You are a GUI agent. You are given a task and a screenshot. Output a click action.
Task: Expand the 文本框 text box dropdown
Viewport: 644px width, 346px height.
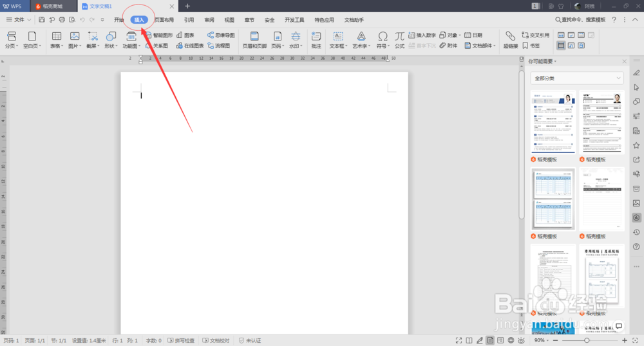[x=346, y=46]
